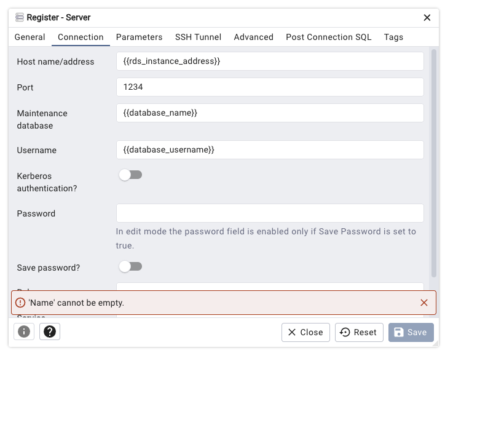The width and height of the screenshot is (504, 425).
Task: Dismiss the 'Name' cannot be empty error
Action: (423, 303)
